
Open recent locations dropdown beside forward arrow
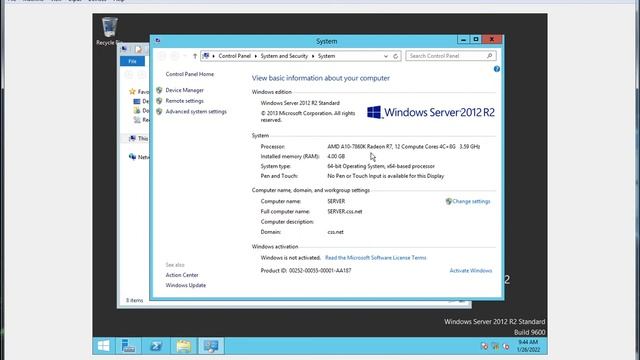[185, 56]
